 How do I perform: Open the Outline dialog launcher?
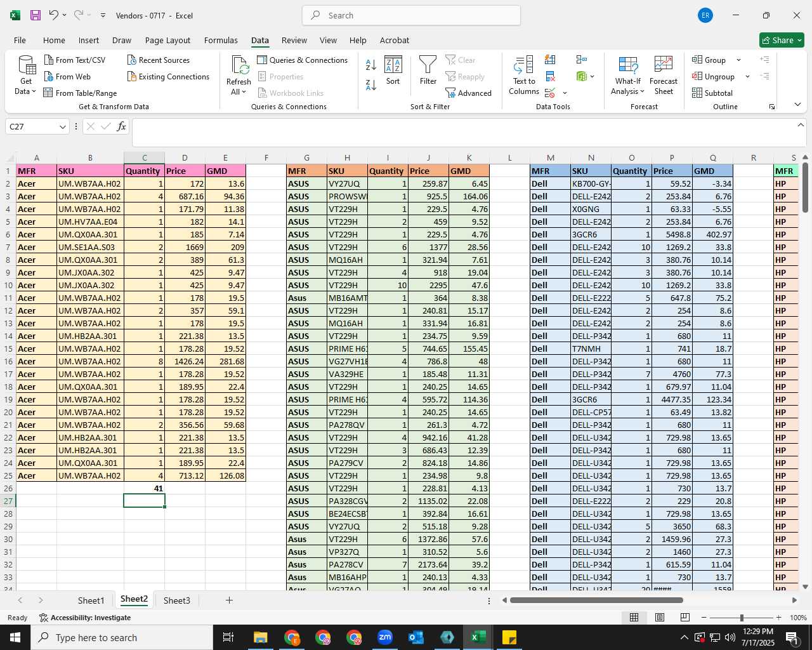coord(772,107)
